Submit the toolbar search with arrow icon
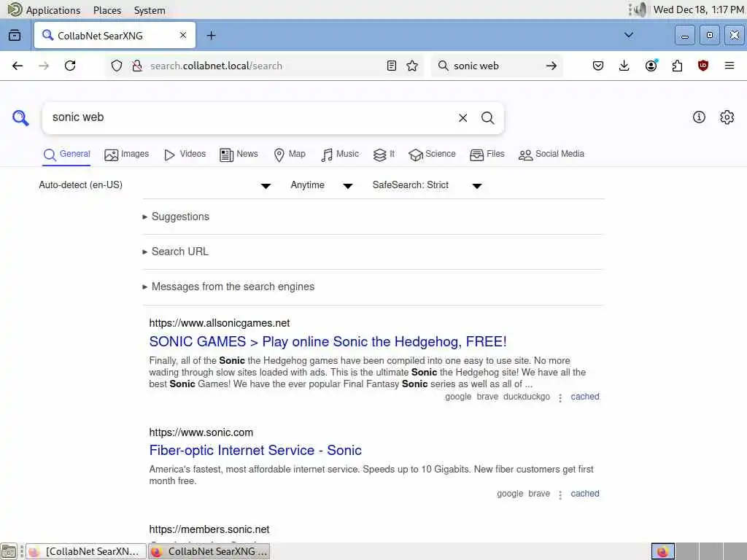 [551, 66]
